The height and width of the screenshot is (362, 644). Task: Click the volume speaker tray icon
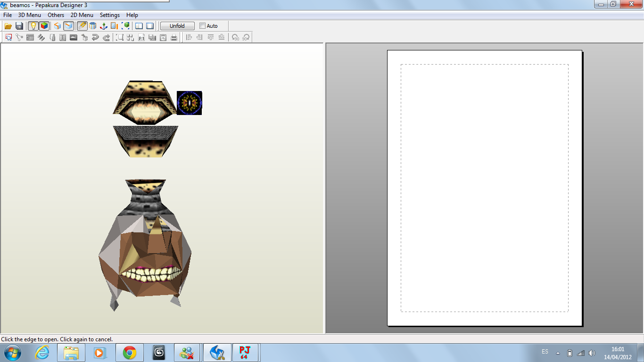coord(592,353)
